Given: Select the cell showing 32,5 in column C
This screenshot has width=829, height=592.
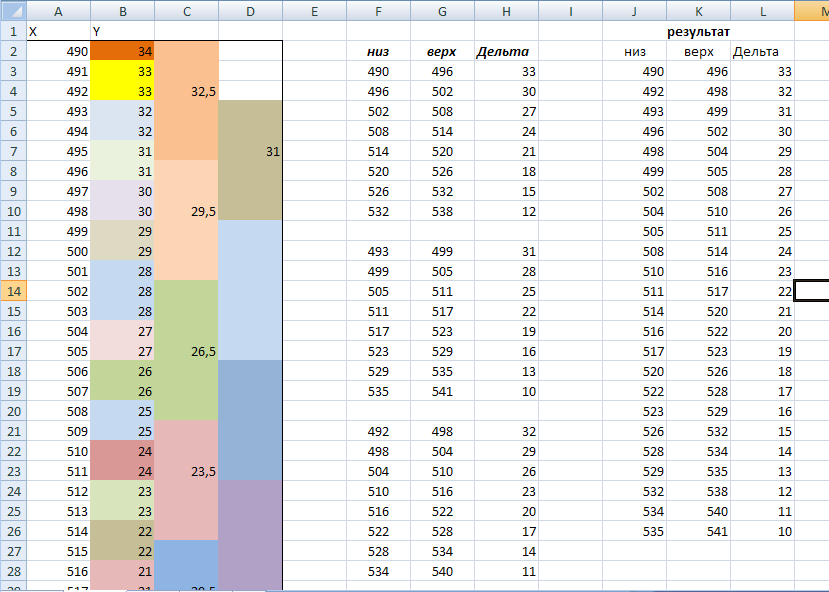Looking at the screenshot, I should pyautogui.click(x=187, y=91).
